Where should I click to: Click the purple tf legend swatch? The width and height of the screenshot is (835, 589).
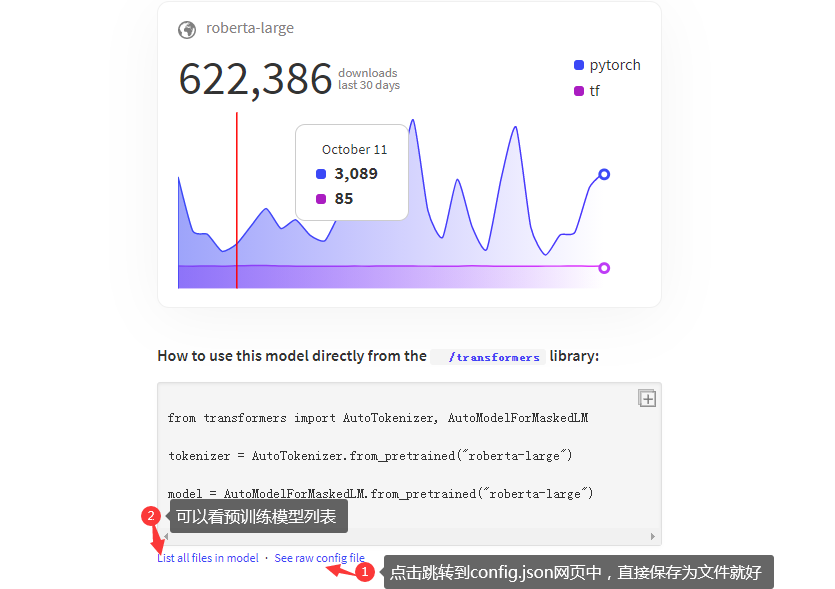579,91
